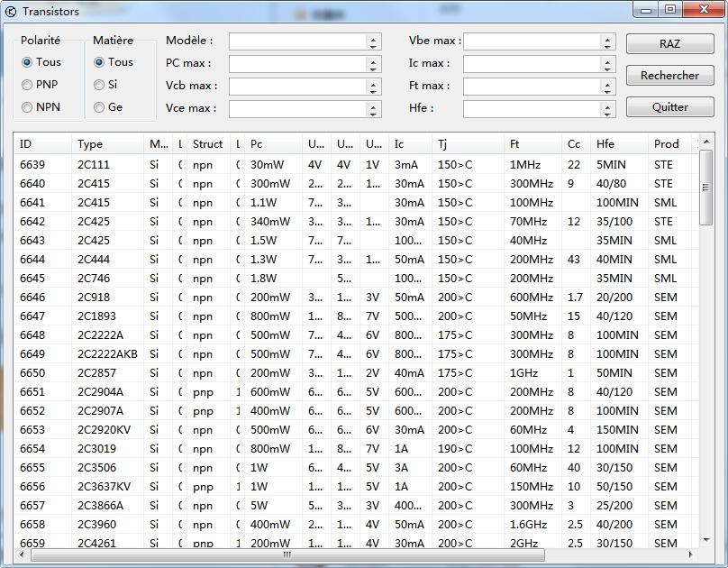Click the Modèle spinner arrows
The image size is (728, 568).
[x=374, y=41]
